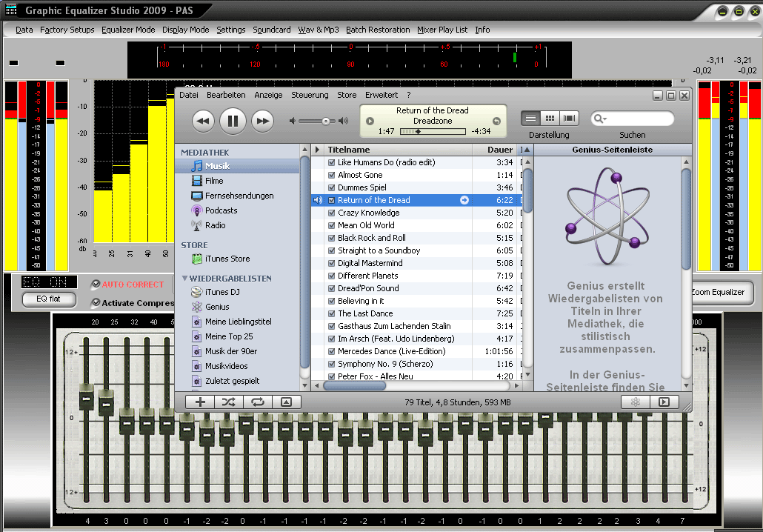Open the iTunes Store in the sidebar
The height and width of the screenshot is (532, 763).
pos(227,259)
